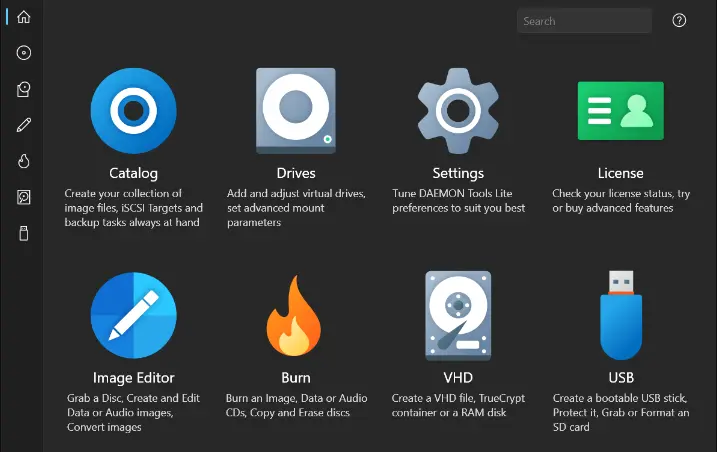This screenshot has width=717, height=452.
Task: Click the large Drives icon
Action: [296, 111]
